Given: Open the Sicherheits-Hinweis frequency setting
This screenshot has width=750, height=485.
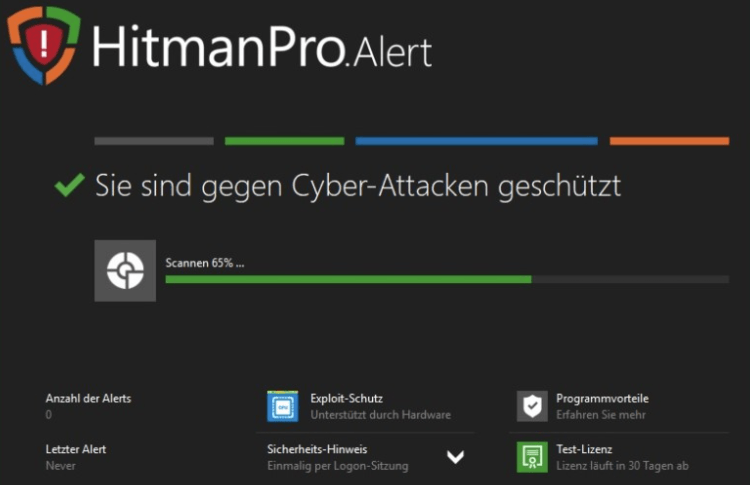Looking at the screenshot, I should [x=338, y=466].
